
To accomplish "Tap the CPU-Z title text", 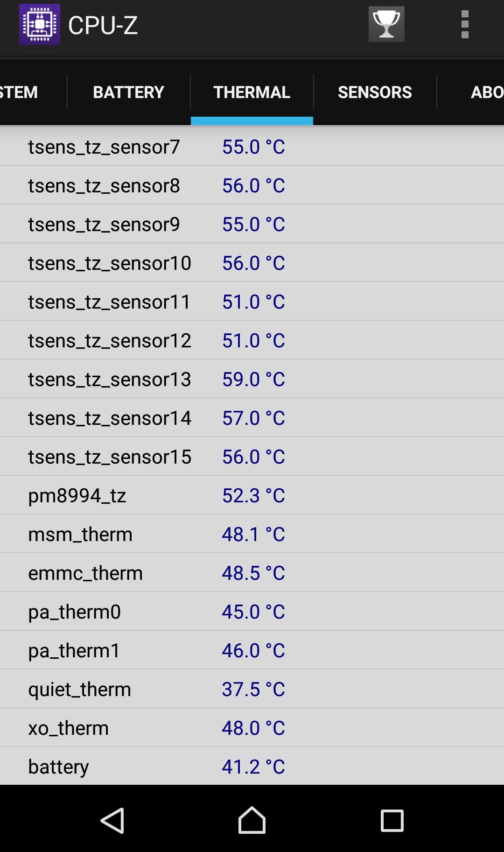I will (x=103, y=25).
